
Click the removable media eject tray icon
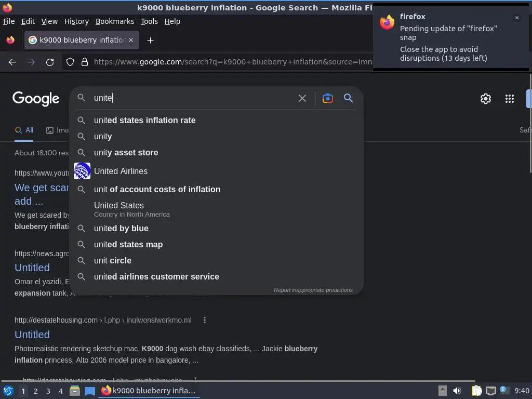point(443,391)
